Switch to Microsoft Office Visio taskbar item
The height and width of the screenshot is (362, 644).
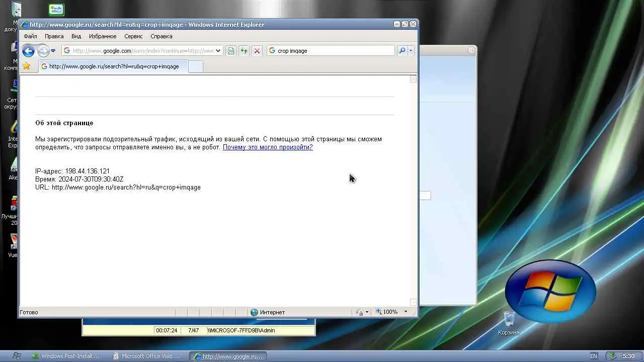(x=147, y=356)
